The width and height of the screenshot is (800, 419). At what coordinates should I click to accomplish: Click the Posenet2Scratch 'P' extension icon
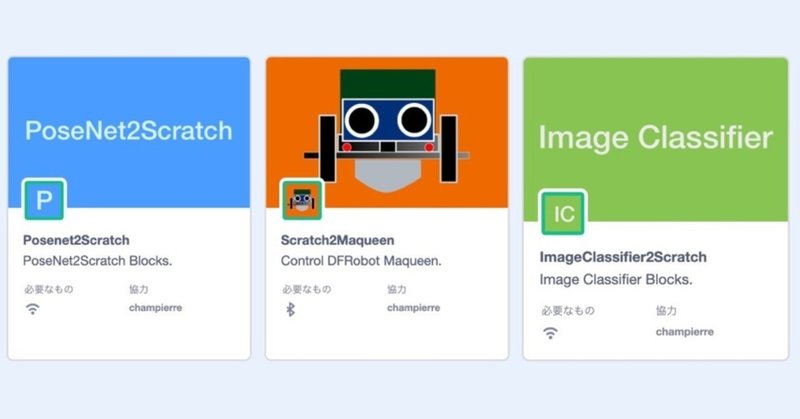pyautogui.click(x=44, y=200)
